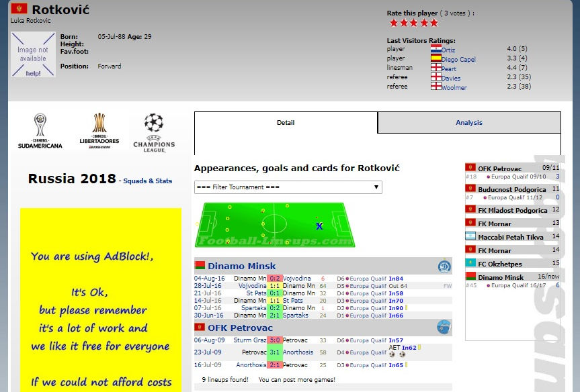The height and width of the screenshot is (392, 580).
Task: Open referee Woolmer link
Action: (x=454, y=87)
